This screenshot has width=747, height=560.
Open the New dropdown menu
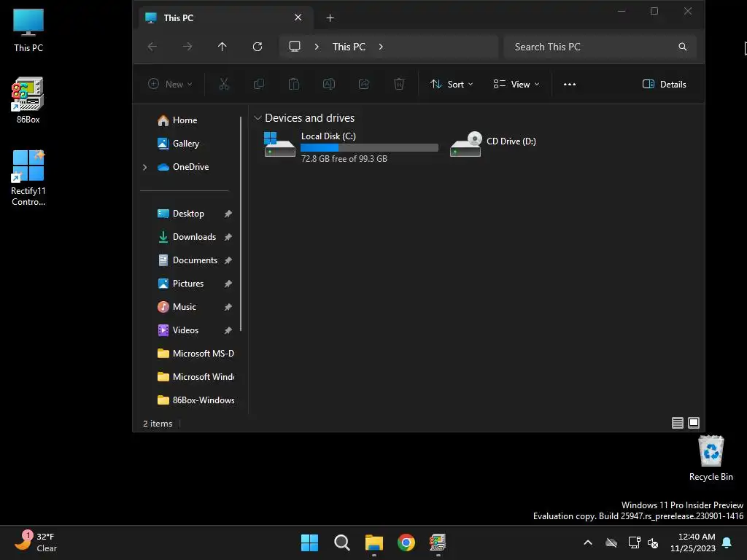(x=170, y=85)
